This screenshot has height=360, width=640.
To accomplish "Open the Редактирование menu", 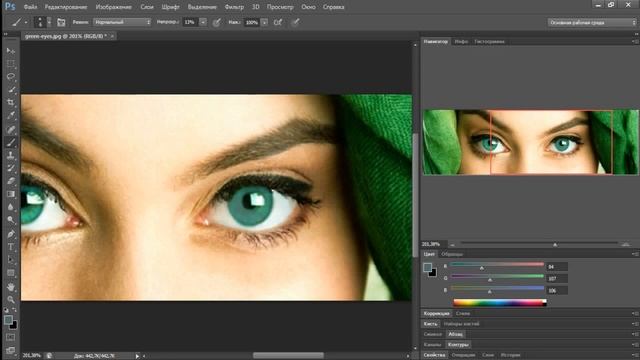I will coord(66,7).
